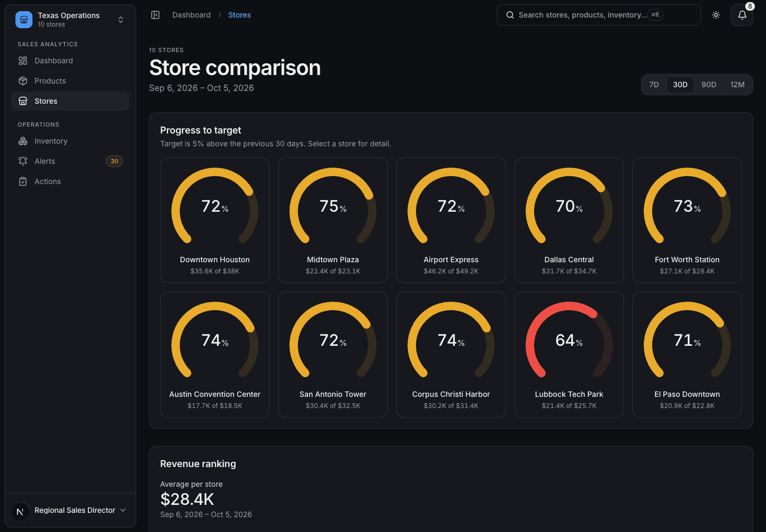Select the 12M time range
Viewport: 766px width, 532px height.
[x=737, y=85]
